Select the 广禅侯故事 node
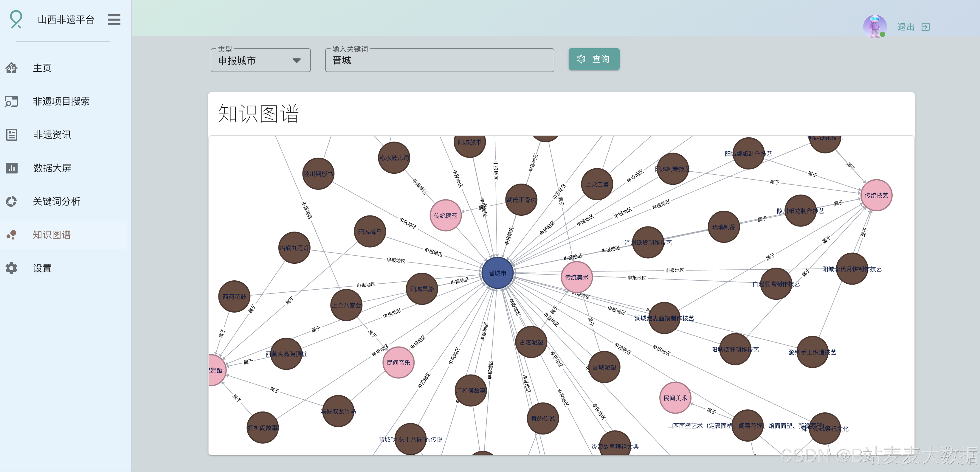 pyautogui.click(x=471, y=391)
